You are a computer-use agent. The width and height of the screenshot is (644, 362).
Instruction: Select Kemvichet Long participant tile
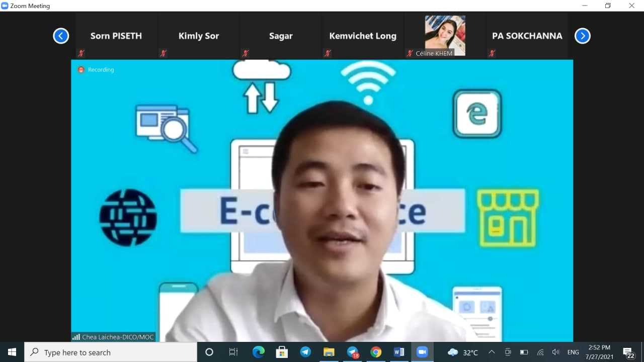tap(363, 36)
